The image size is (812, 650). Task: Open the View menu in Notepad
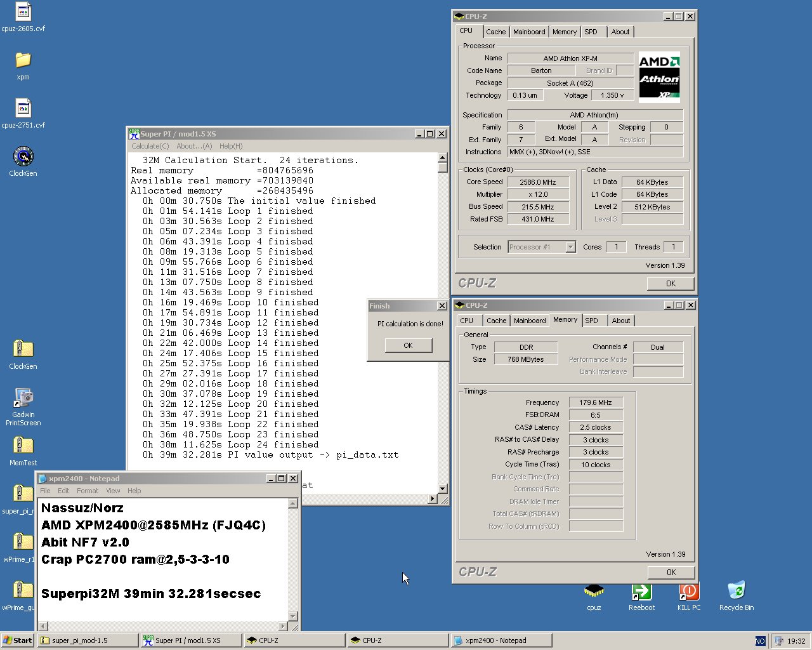tap(113, 491)
